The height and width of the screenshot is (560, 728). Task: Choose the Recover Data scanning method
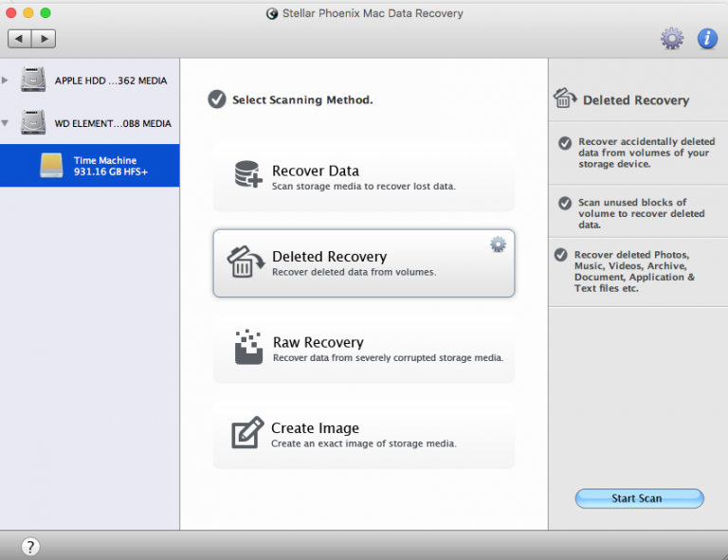coord(364,178)
